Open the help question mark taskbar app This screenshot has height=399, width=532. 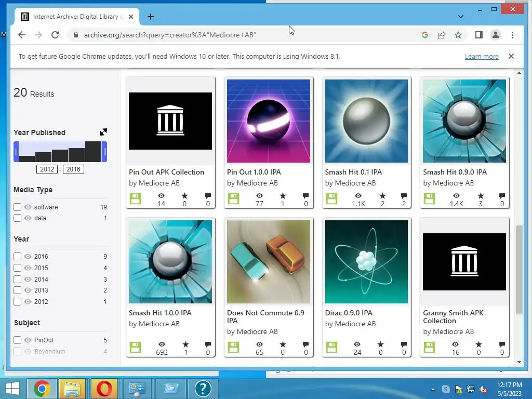click(x=203, y=389)
